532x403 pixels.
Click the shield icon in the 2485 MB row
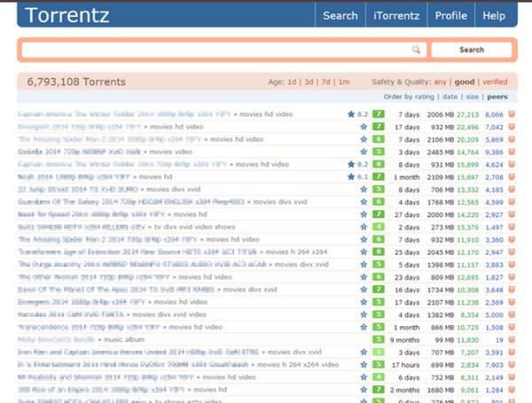click(x=512, y=151)
